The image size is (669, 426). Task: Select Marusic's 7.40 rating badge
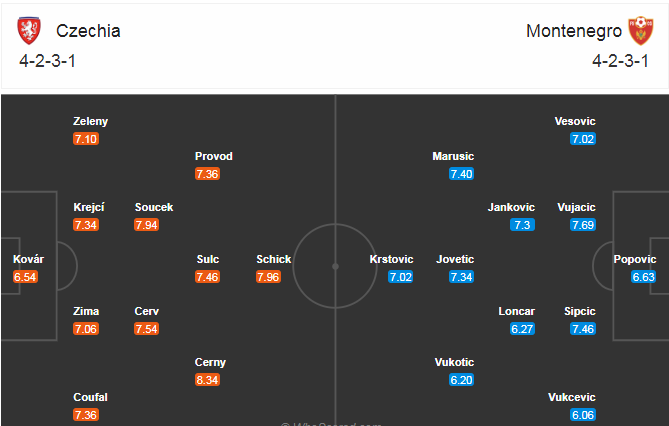pyautogui.click(x=462, y=174)
